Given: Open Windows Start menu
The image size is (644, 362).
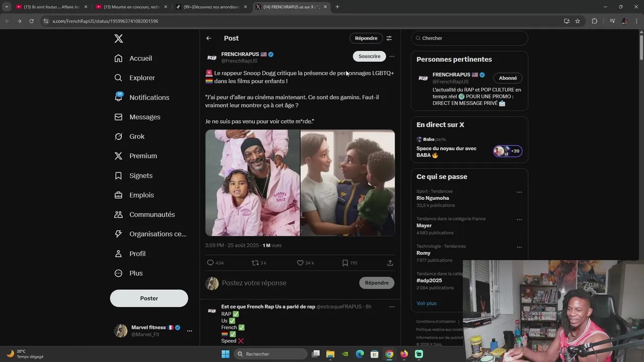Looking at the screenshot, I should click(x=225, y=354).
